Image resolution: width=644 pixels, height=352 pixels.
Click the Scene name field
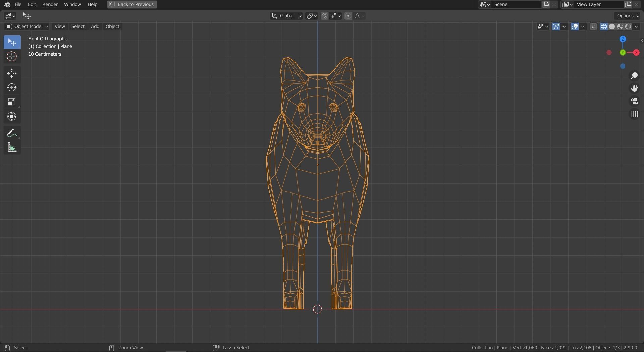[516, 4]
